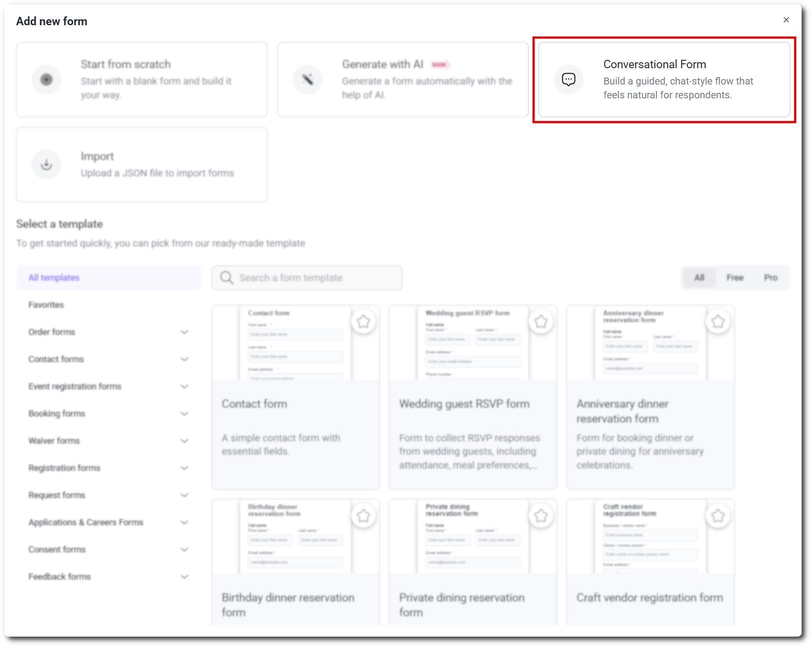Favorite the Birthday dinner reservation form star
The width and height of the screenshot is (812, 647).
363,516
